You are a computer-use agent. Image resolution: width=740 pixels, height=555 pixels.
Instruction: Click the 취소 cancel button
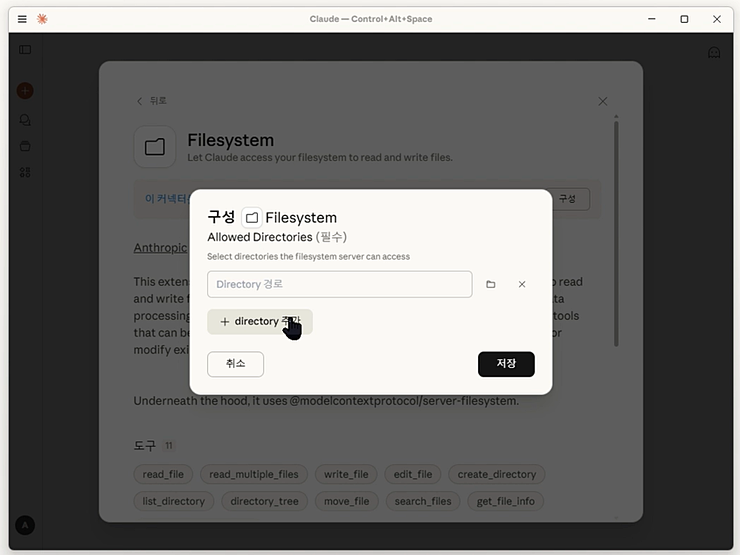point(235,364)
